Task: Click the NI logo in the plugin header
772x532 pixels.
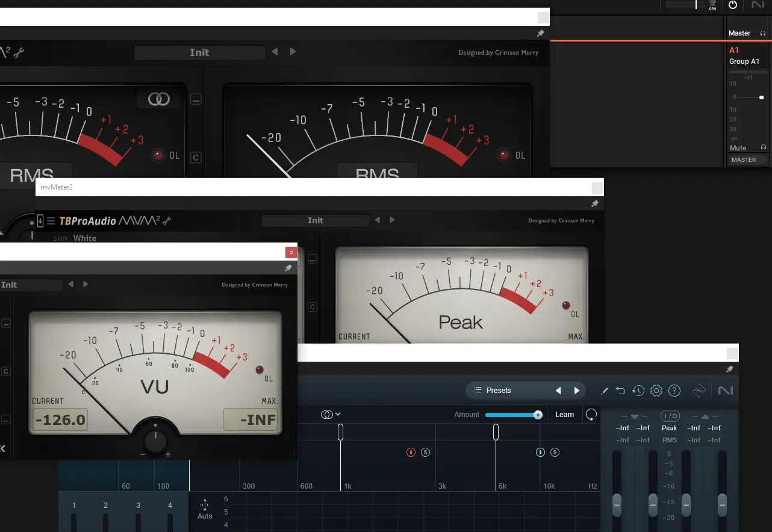Action: tap(726, 390)
